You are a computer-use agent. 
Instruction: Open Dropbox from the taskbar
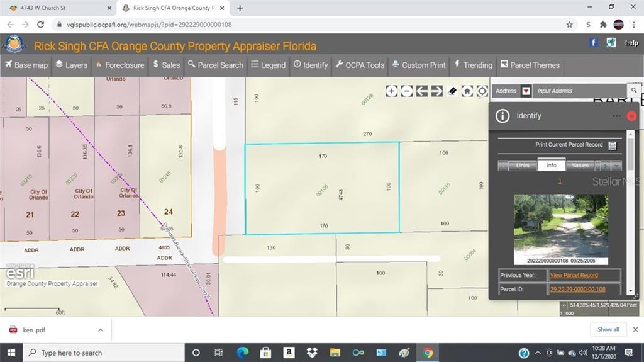click(x=312, y=353)
